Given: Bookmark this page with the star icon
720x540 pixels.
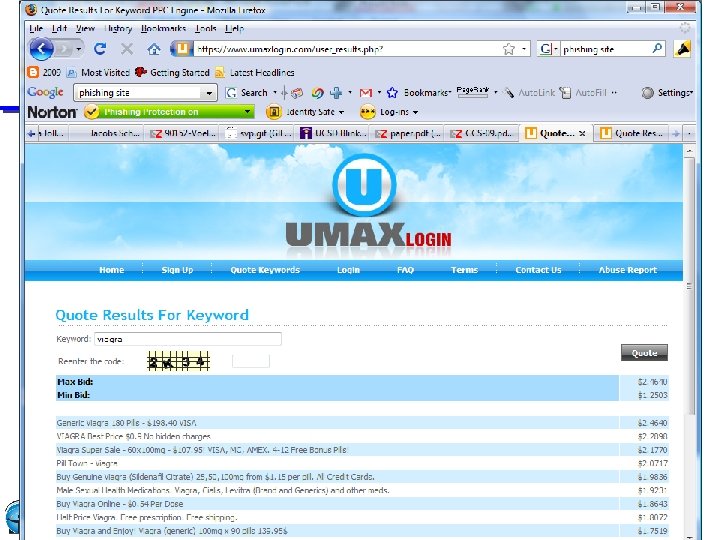Looking at the screenshot, I should [509, 49].
